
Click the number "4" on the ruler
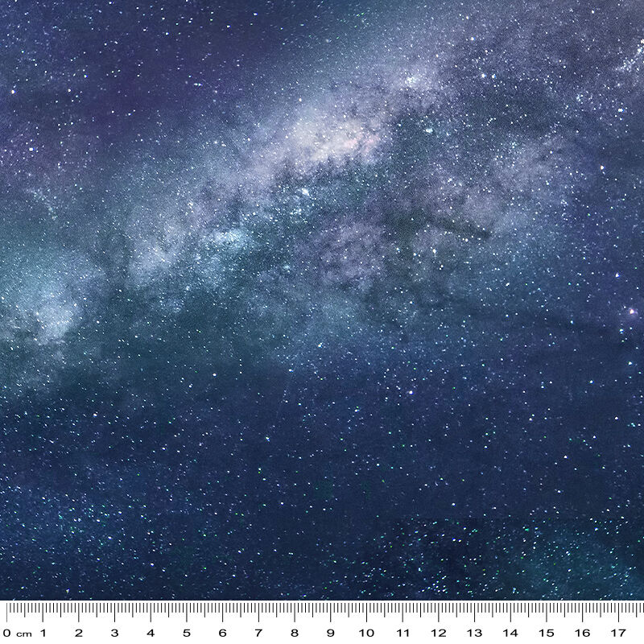[151, 633]
